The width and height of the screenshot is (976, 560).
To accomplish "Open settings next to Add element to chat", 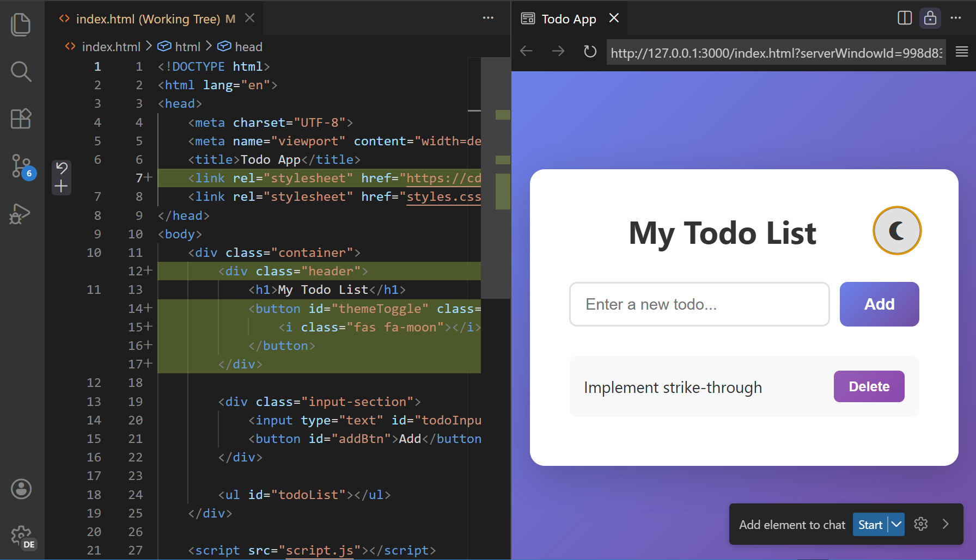I will point(920,524).
